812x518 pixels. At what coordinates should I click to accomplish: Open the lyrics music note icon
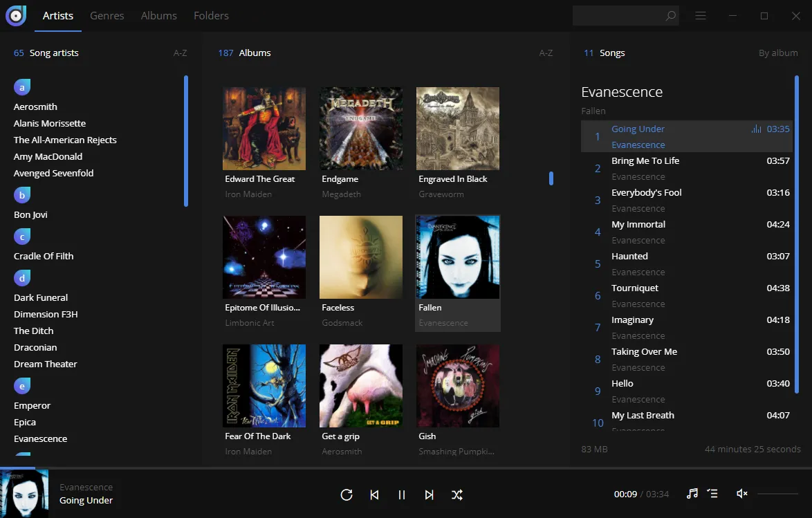(692, 494)
